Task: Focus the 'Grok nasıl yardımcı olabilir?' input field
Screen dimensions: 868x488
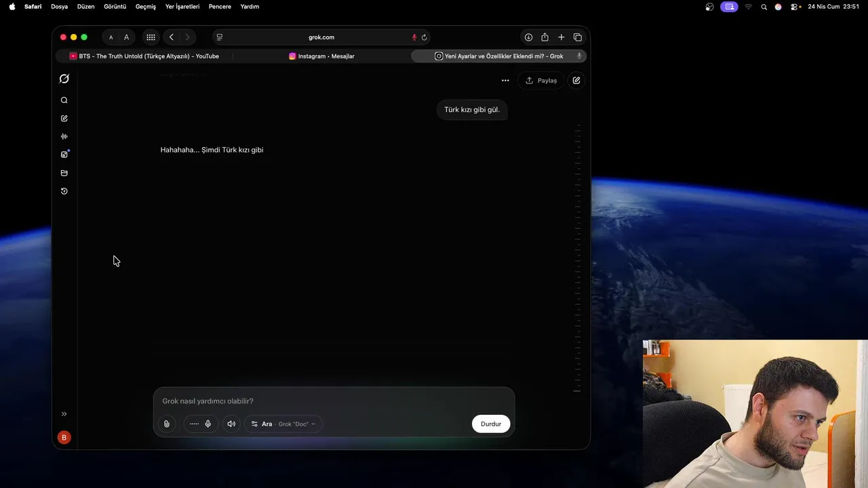Action: click(x=334, y=401)
